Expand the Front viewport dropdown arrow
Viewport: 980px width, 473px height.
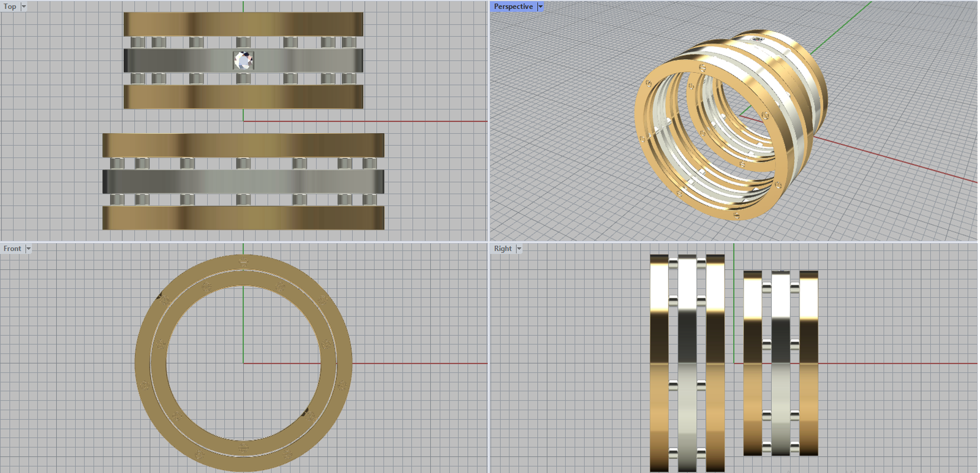point(28,249)
